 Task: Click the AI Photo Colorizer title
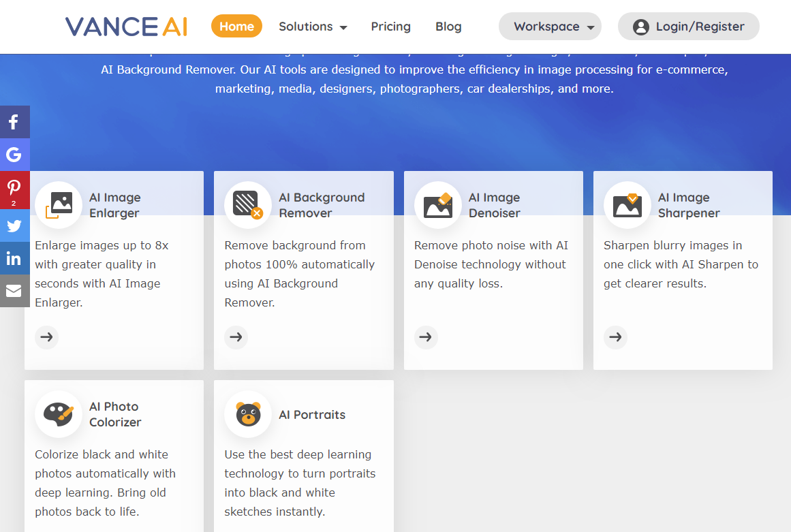tap(115, 415)
